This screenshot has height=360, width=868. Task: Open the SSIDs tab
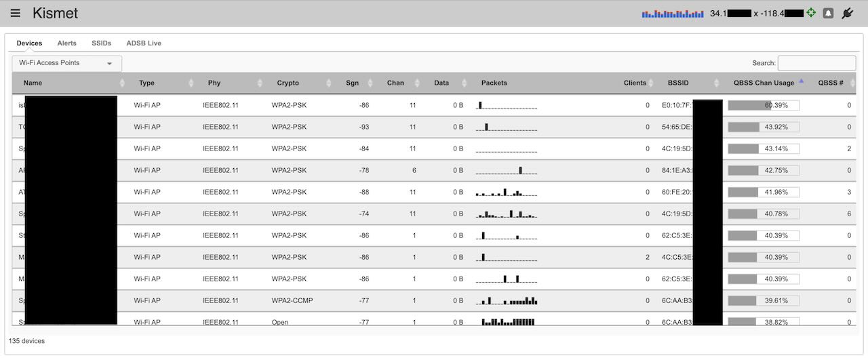(101, 43)
